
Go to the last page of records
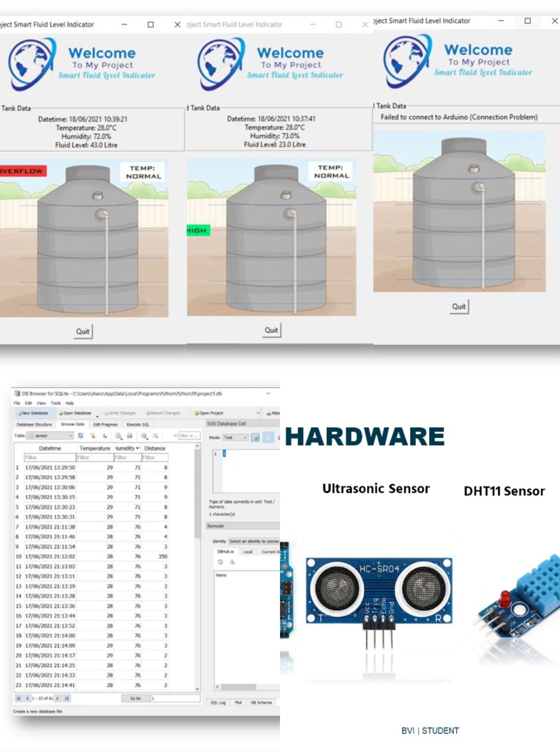click(67, 698)
